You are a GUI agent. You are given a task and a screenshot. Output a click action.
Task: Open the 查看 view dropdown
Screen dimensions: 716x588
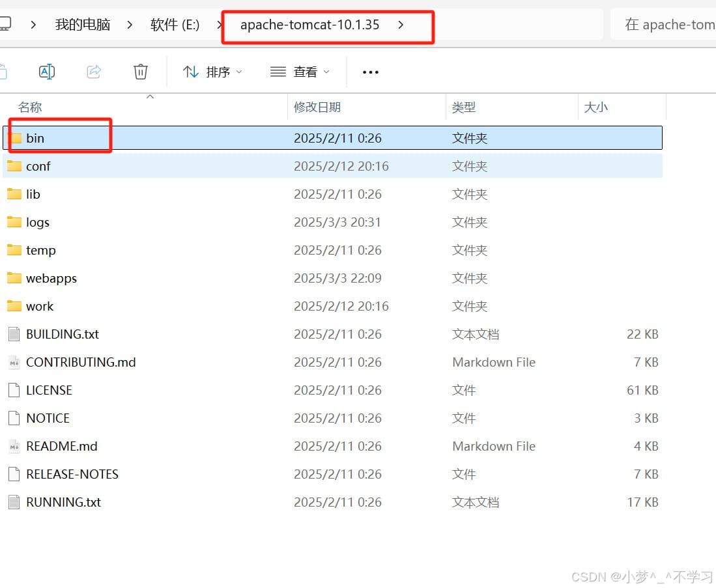click(x=300, y=72)
